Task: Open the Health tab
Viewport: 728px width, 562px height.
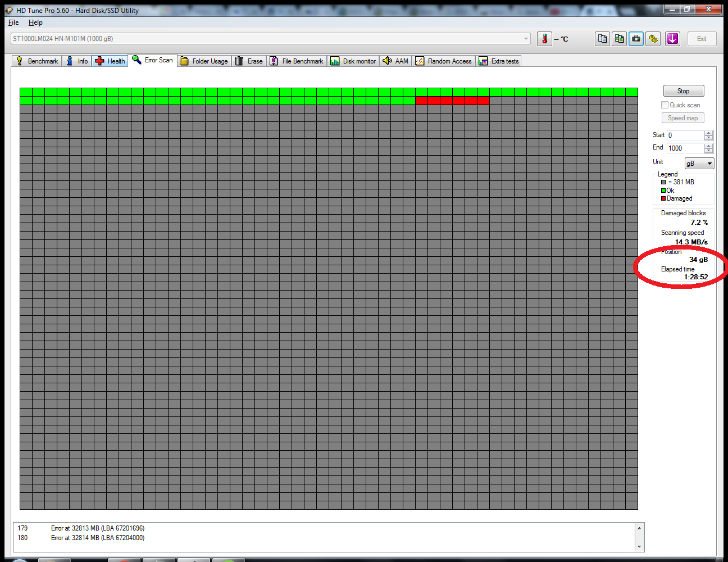Action: (110, 61)
